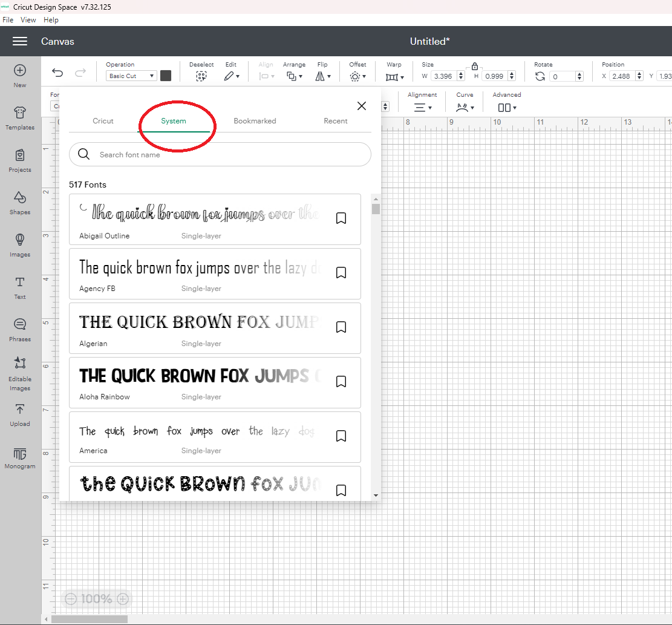Click the Deselect icon
This screenshot has width=672, height=625.
tap(201, 76)
